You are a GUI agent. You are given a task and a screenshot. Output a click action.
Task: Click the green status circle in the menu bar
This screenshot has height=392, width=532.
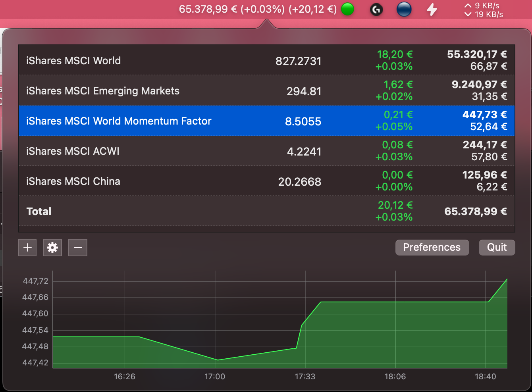pos(347,9)
